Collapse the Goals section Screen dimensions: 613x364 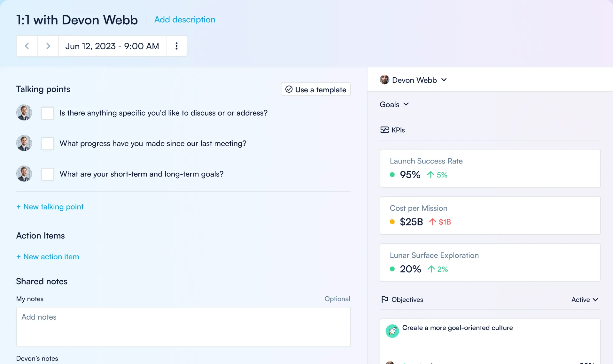click(406, 104)
